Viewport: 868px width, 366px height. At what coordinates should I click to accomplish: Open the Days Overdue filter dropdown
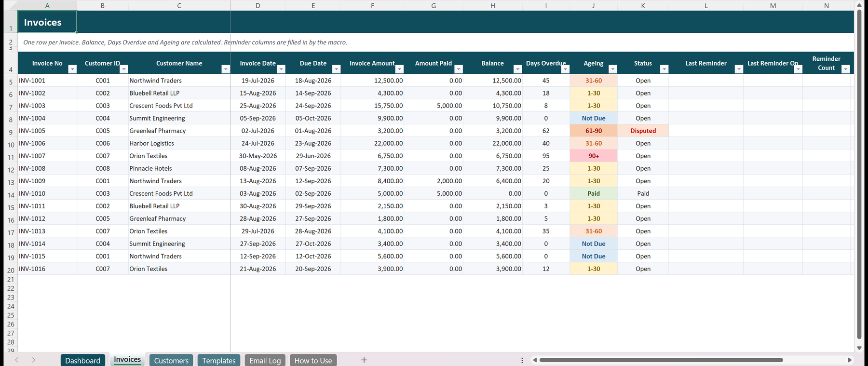point(565,69)
